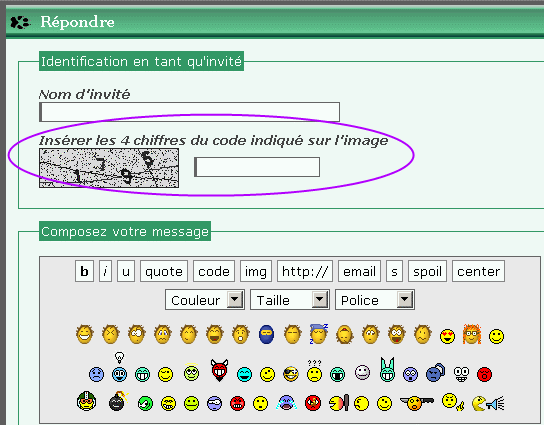Screen dimensions: 544x425
Task: Insert the lightbulb idea smiley
Action: [119, 367]
